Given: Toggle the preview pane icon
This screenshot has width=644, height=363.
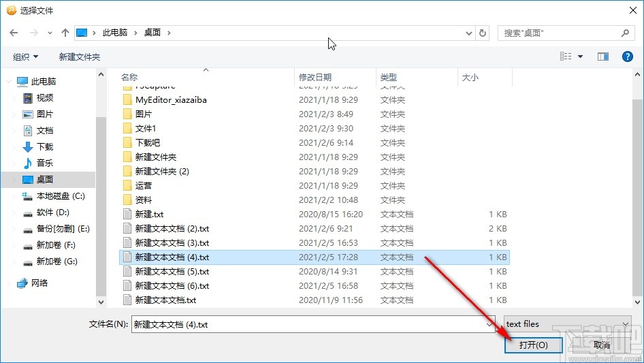Looking at the screenshot, I should 603,57.
